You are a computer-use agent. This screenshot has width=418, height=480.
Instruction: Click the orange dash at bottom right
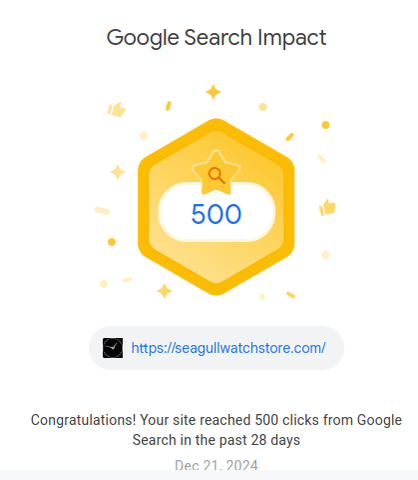pyautogui.click(x=291, y=295)
